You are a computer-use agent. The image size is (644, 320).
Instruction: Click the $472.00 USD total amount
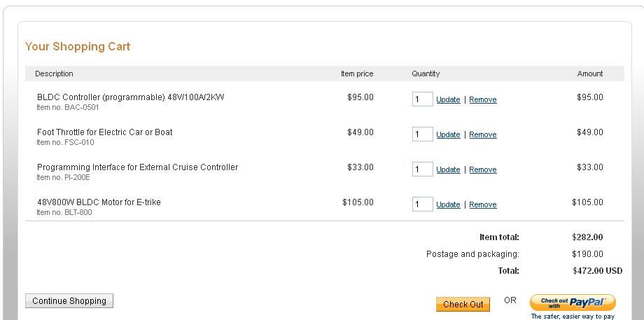pos(597,271)
